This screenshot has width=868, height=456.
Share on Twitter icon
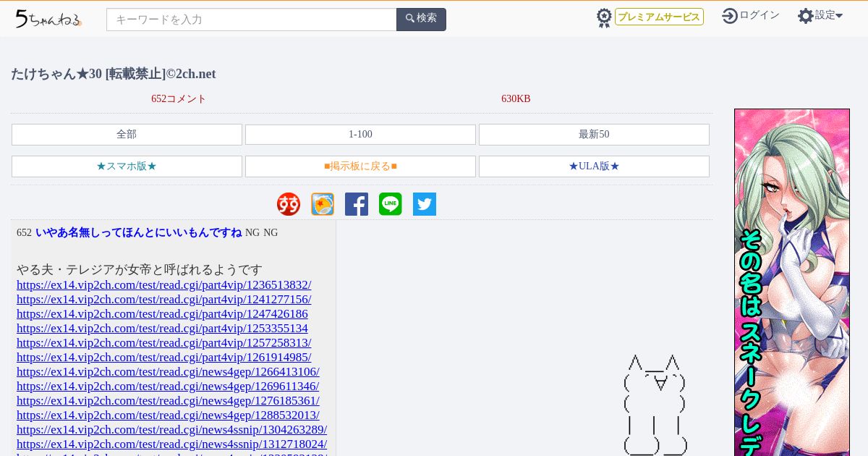pos(425,204)
